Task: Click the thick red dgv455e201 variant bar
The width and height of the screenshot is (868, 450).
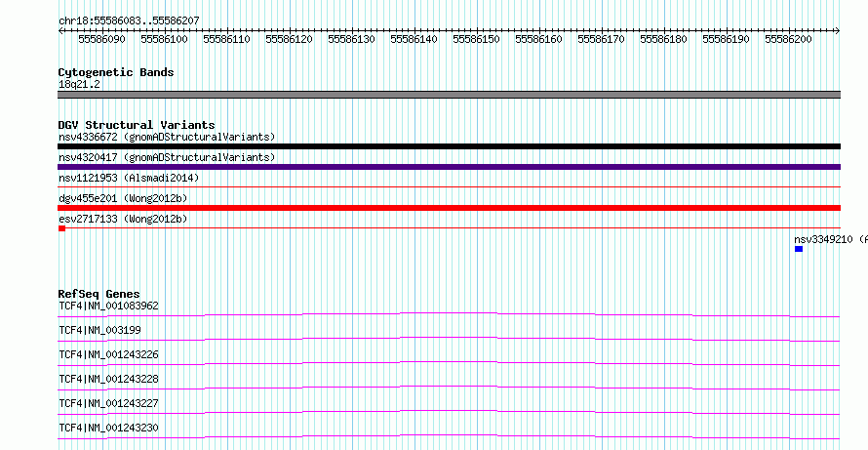Action: point(449,208)
